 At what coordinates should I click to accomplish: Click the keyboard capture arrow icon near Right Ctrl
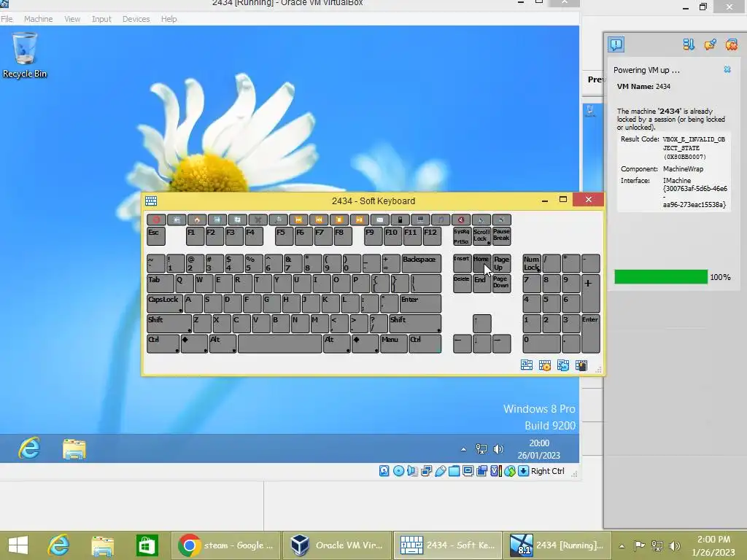click(523, 471)
